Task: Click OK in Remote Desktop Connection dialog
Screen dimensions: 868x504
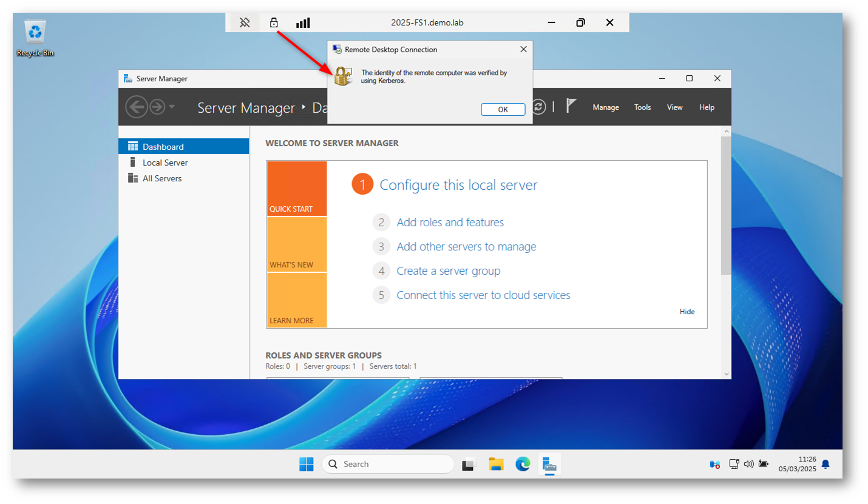Action: [503, 109]
